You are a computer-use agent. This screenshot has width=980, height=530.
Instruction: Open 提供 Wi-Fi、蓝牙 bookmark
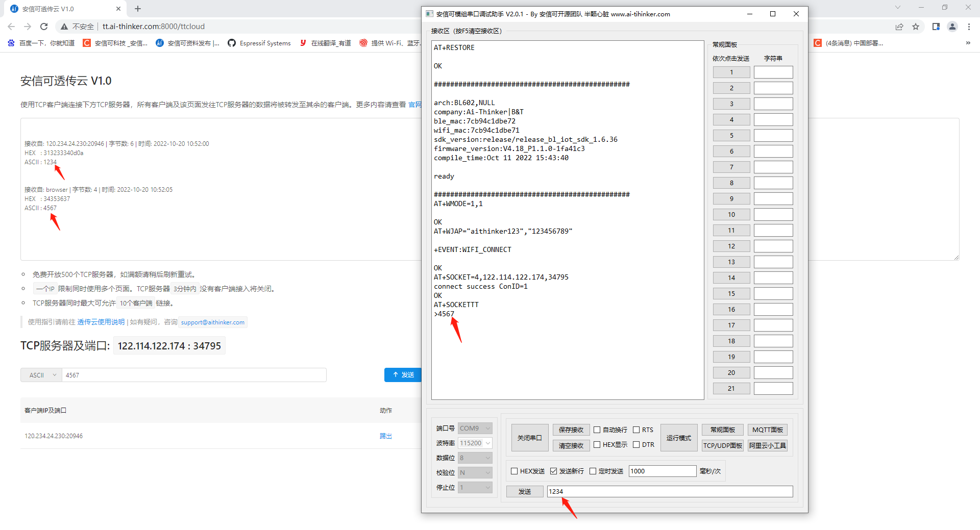click(389, 43)
